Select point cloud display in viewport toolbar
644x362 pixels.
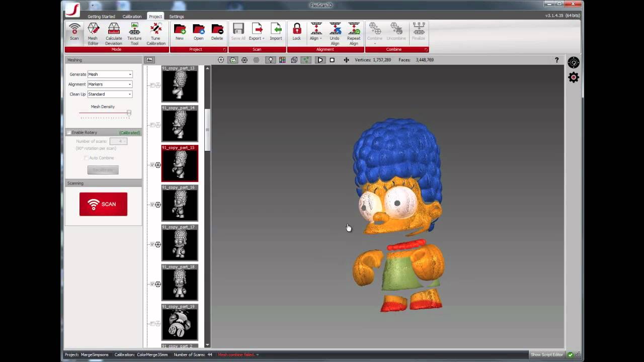click(256, 60)
